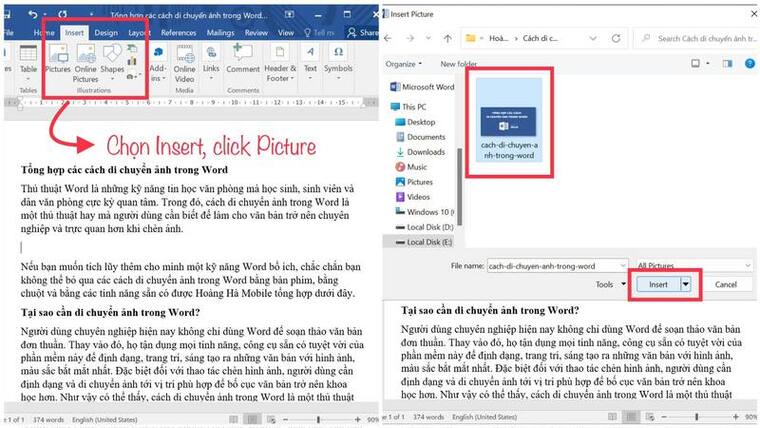Image resolution: width=760 pixels, height=428 pixels.
Task: Insert a SmartArt graphic from the ribbon
Action: coord(132,48)
